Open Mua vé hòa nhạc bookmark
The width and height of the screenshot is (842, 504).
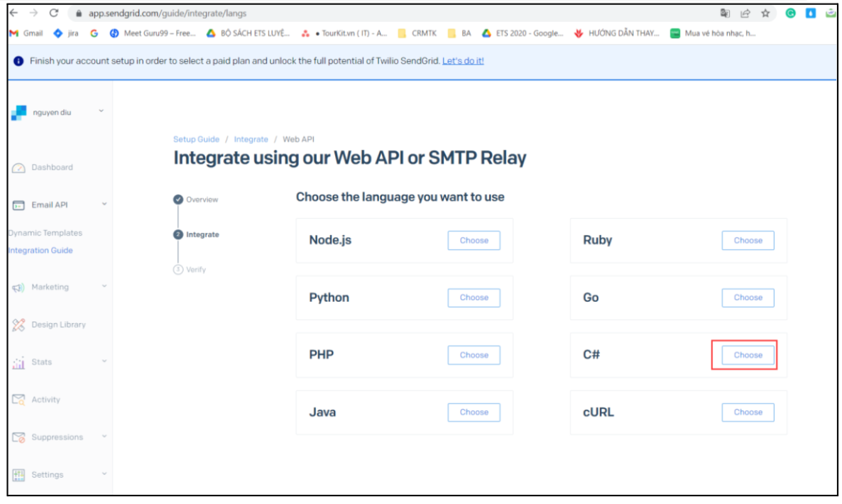pos(713,33)
